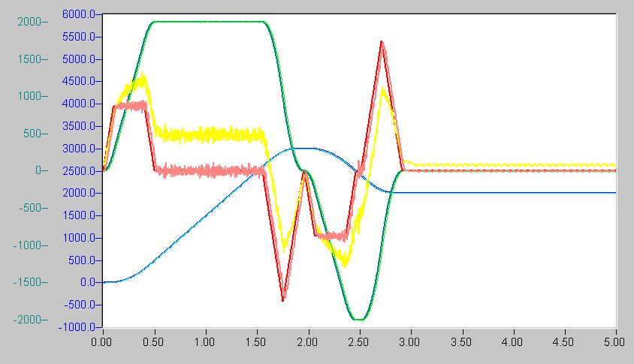Click the -1500 teal axis label
Viewport: 634px width, 364px height.
[28, 282]
